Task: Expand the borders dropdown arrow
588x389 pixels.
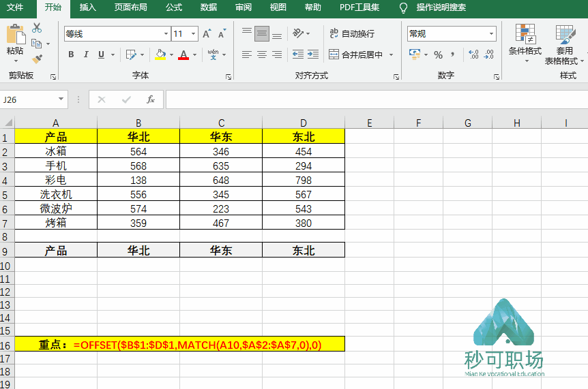Action: (x=142, y=55)
